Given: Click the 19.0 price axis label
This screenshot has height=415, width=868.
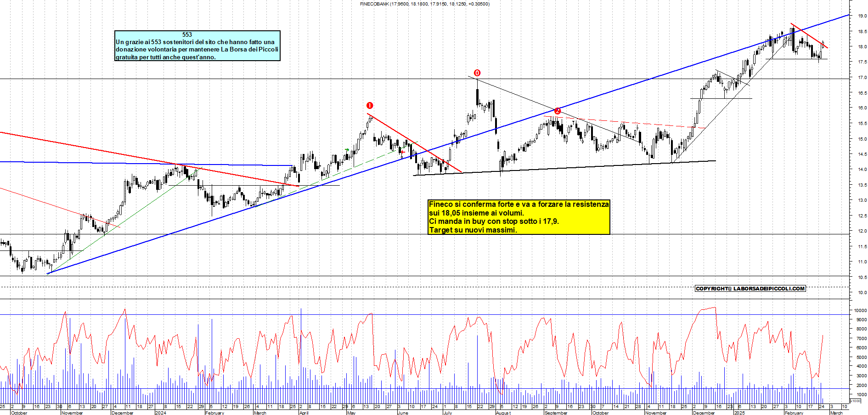Looking at the screenshot, I should click(x=862, y=16).
